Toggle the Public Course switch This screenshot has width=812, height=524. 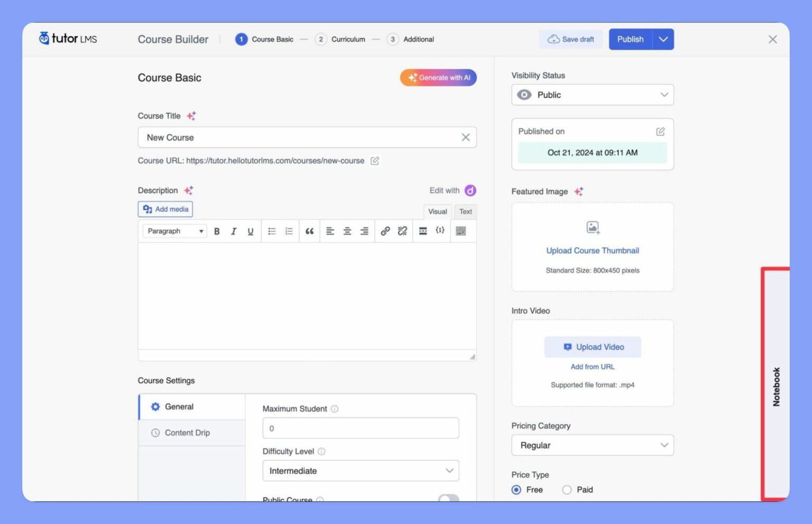(448, 498)
